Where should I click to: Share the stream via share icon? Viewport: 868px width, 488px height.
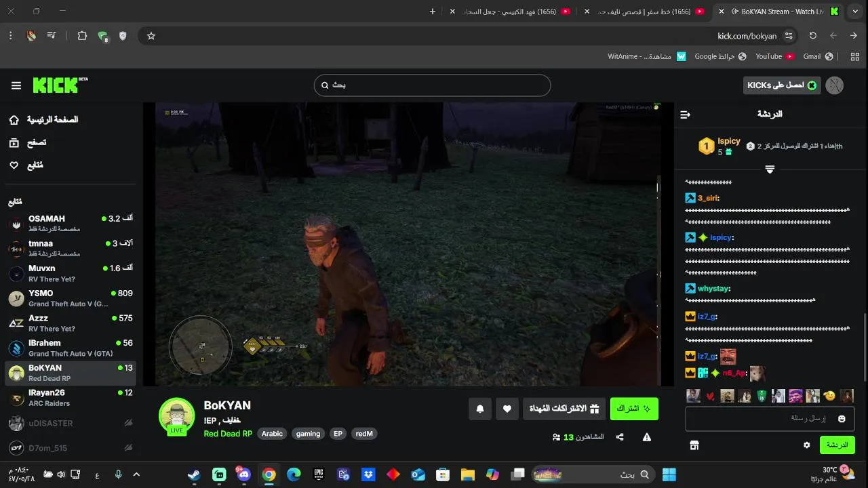620,437
